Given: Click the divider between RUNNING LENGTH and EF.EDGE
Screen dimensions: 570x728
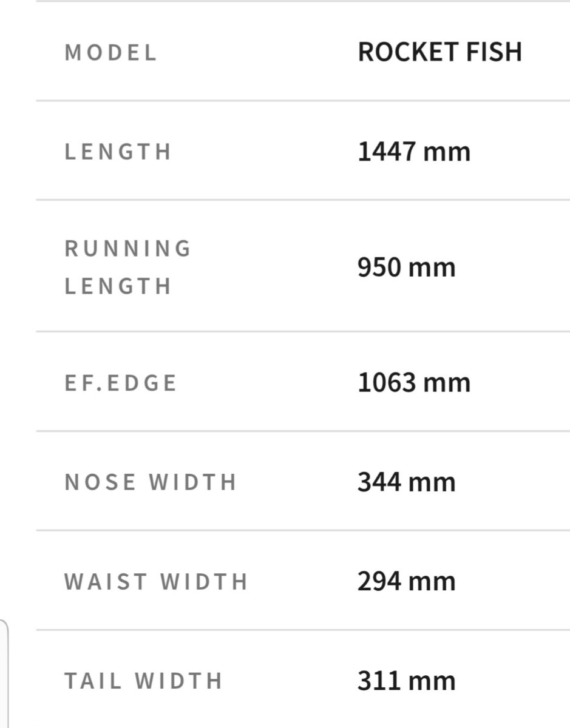Looking at the screenshot, I should click(x=302, y=332).
